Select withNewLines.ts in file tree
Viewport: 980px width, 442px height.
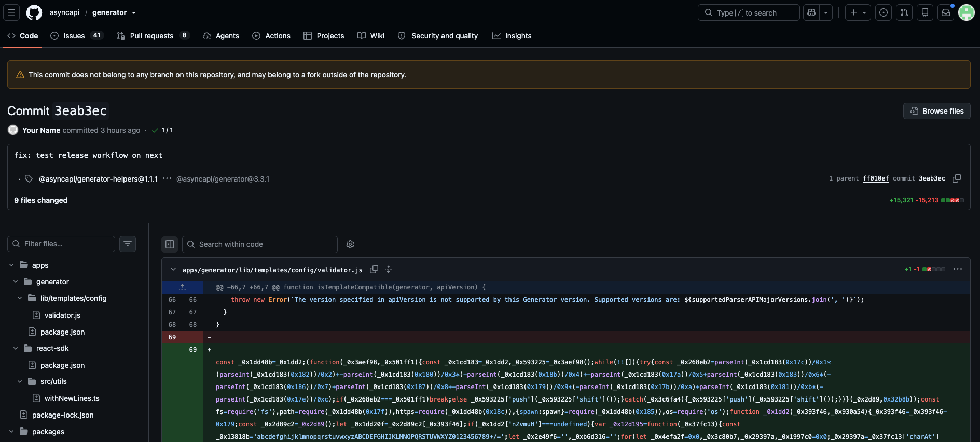[72, 398]
